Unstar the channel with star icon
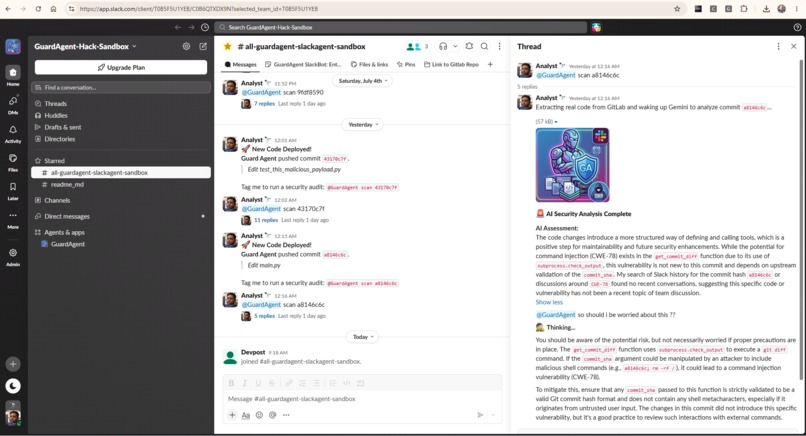The width and height of the screenshot is (806, 436). click(x=227, y=46)
